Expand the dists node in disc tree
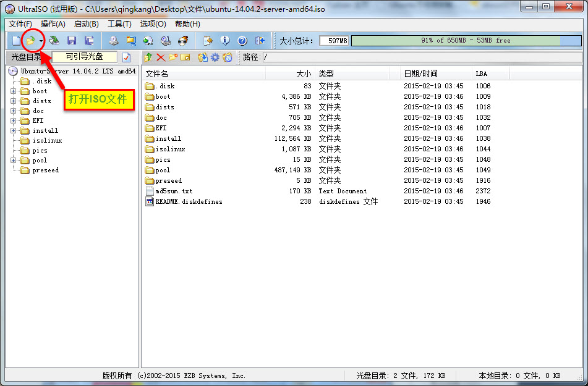This screenshot has height=386, width=588. tap(14, 101)
